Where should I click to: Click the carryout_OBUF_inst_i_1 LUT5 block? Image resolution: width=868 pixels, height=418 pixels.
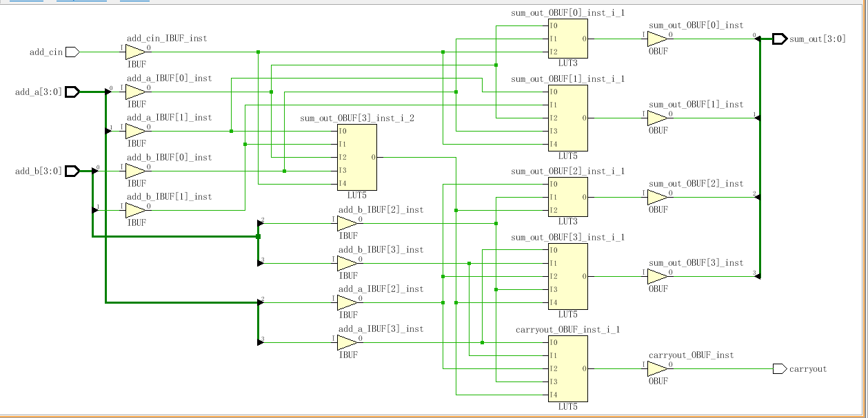[567, 368]
